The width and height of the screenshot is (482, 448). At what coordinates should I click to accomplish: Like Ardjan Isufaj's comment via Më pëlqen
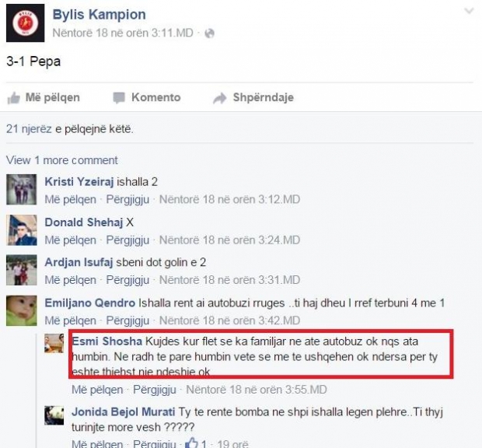point(71,280)
